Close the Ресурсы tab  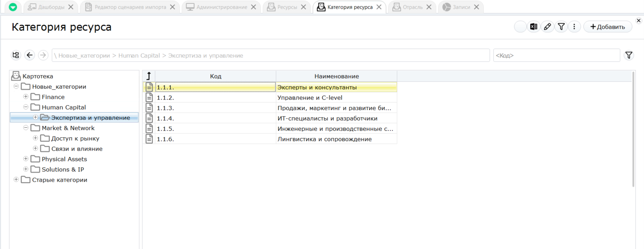click(x=304, y=7)
